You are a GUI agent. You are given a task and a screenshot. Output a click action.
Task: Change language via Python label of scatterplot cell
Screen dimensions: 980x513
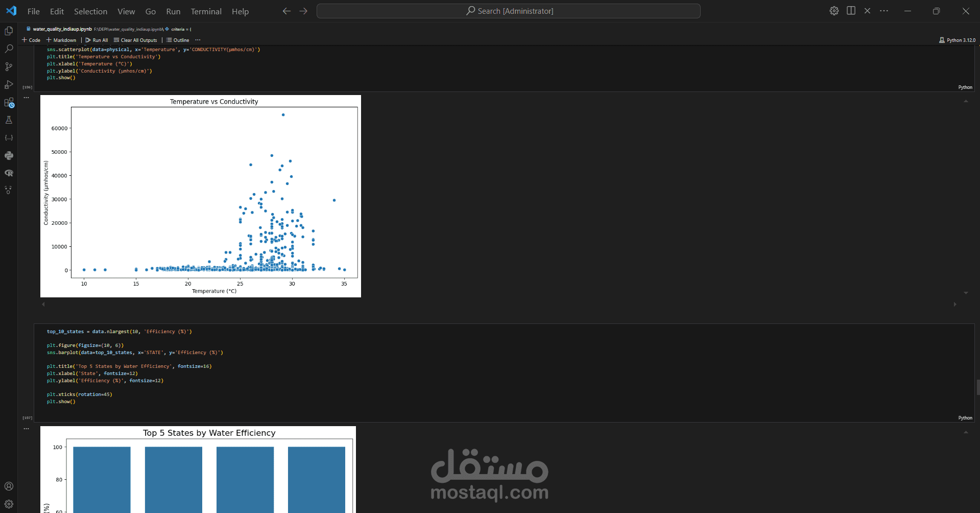point(965,87)
